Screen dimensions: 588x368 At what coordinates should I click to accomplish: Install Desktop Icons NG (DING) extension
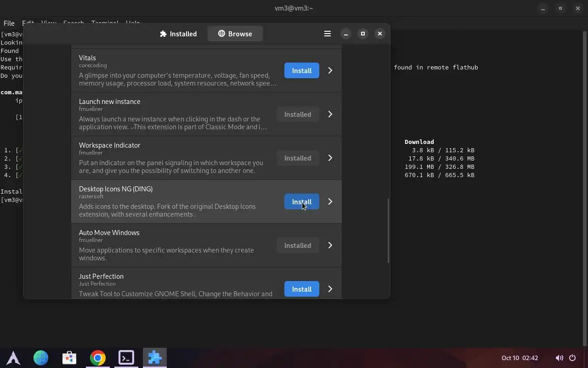pos(301,201)
